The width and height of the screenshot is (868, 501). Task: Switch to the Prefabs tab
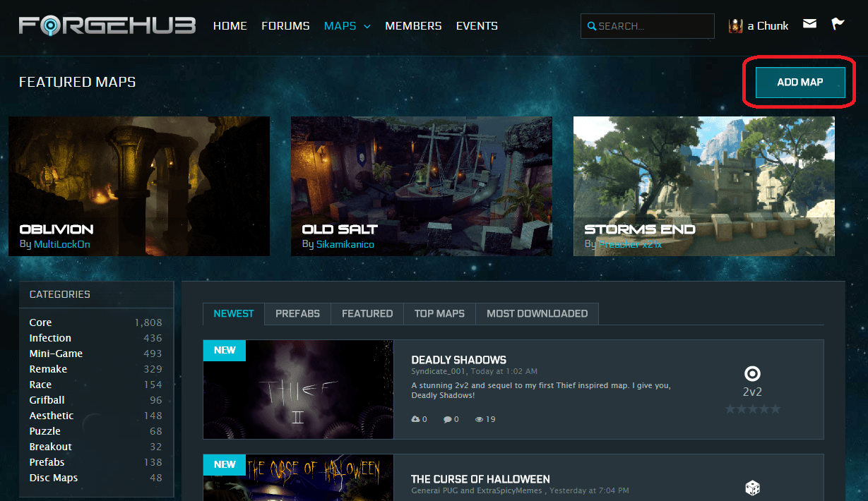[297, 313]
